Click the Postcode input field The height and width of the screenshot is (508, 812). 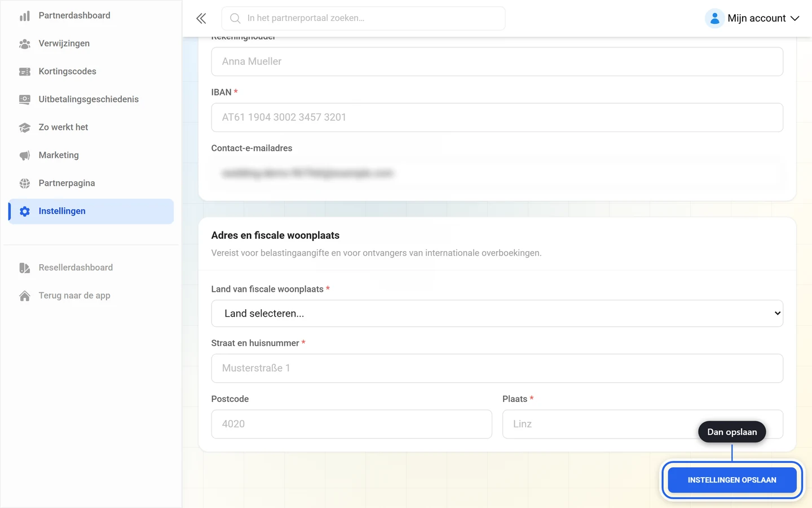(351, 424)
